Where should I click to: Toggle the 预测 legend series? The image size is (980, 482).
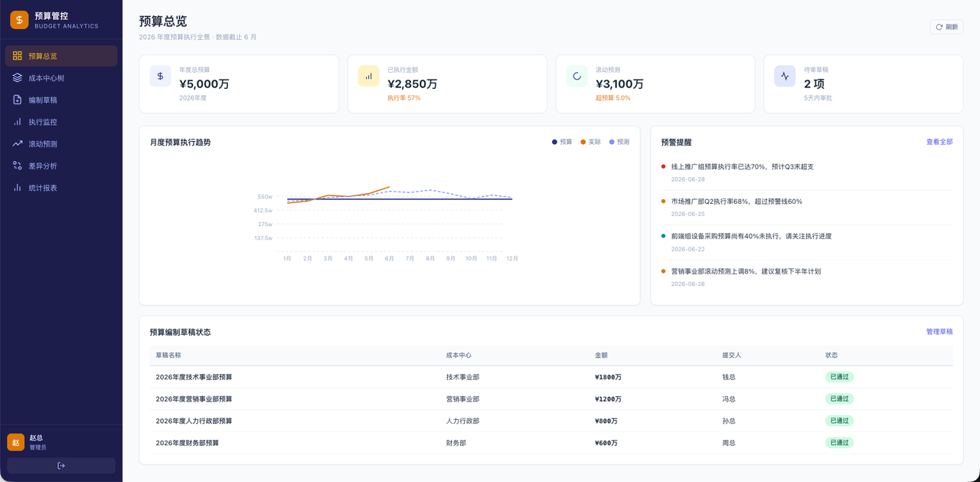(619, 142)
